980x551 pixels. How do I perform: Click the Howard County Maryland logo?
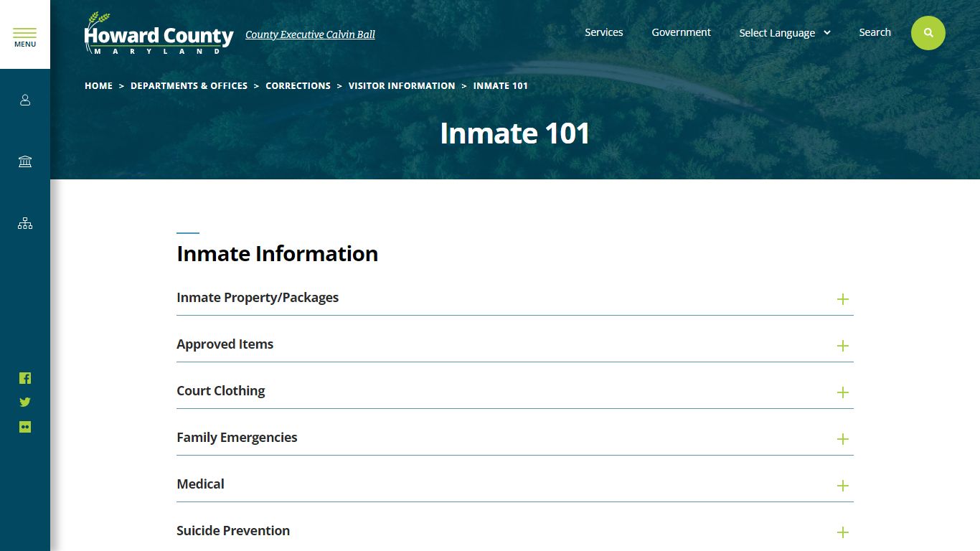159,34
